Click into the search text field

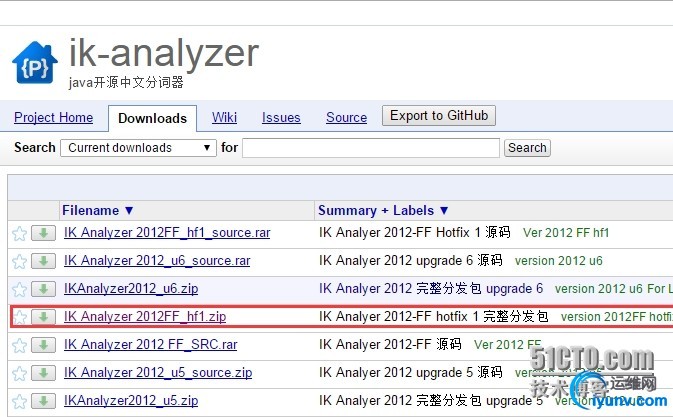(371, 148)
